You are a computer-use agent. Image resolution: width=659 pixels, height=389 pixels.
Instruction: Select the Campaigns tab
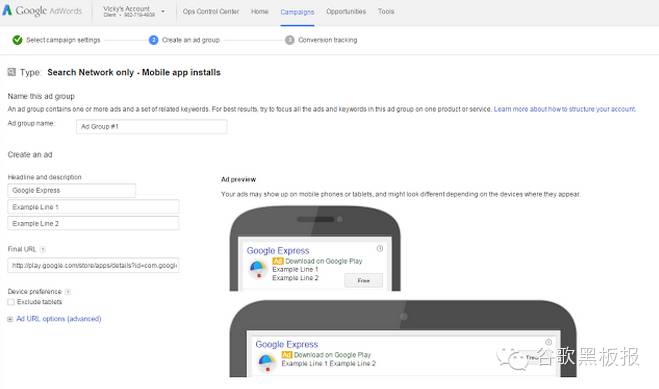(x=297, y=12)
